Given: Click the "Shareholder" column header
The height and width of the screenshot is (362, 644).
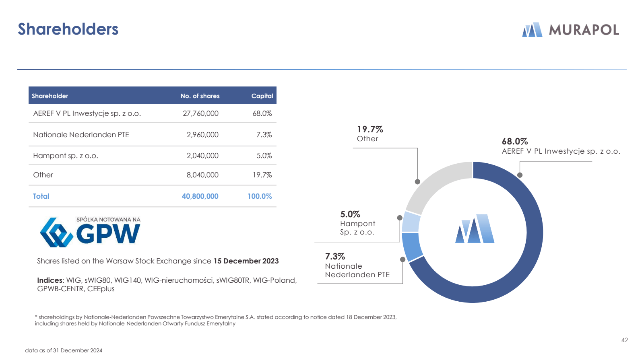Looking at the screenshot, I should coord(50,96).
